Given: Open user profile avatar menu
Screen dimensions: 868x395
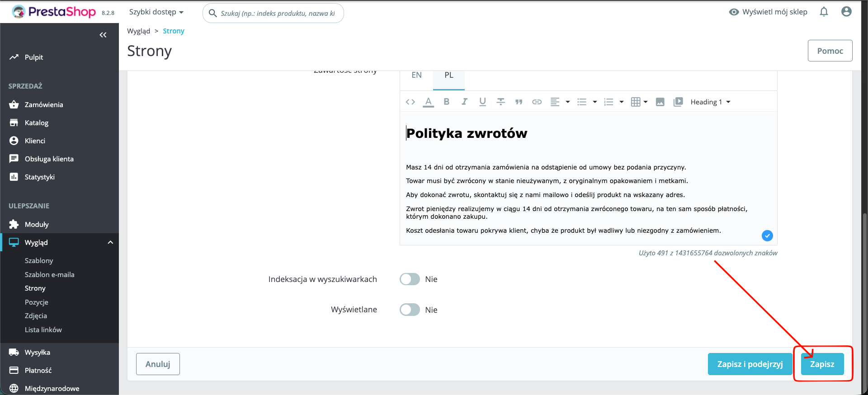Looking at the screenshot, I should point(846,12).
